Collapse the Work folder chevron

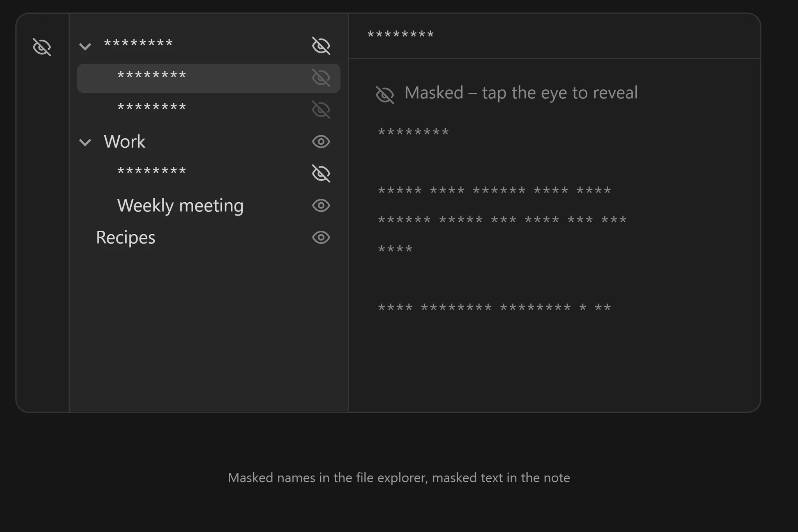point(85,142)
